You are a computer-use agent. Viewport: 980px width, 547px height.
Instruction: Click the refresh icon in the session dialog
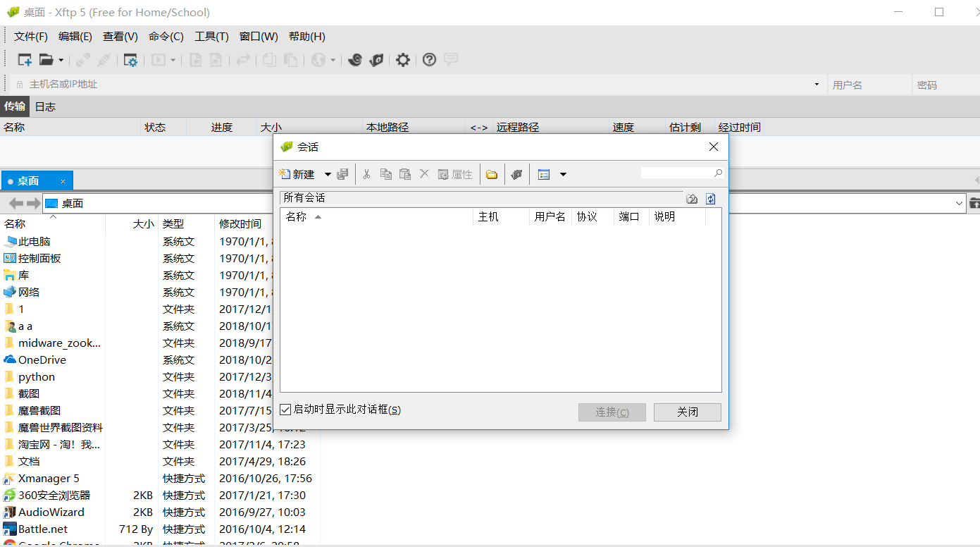pos(710,198)
